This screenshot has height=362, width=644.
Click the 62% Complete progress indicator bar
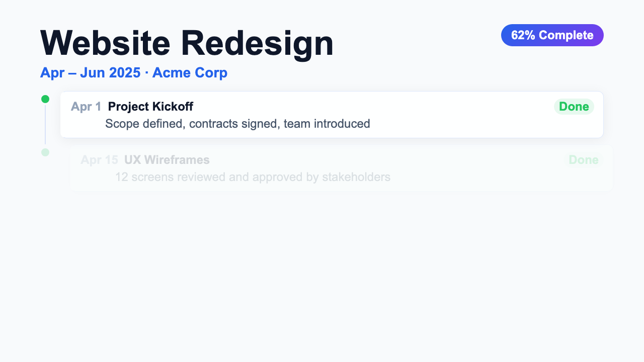[552, 35]
